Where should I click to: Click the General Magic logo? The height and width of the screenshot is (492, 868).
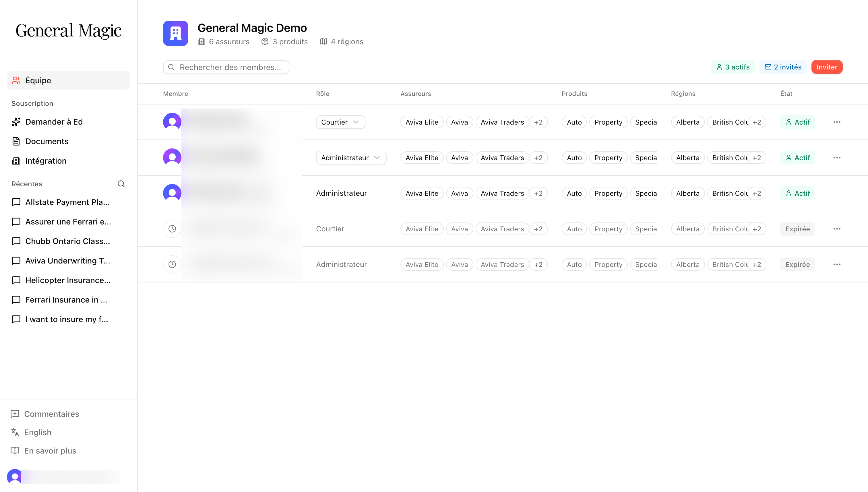[x=68, y=31]
